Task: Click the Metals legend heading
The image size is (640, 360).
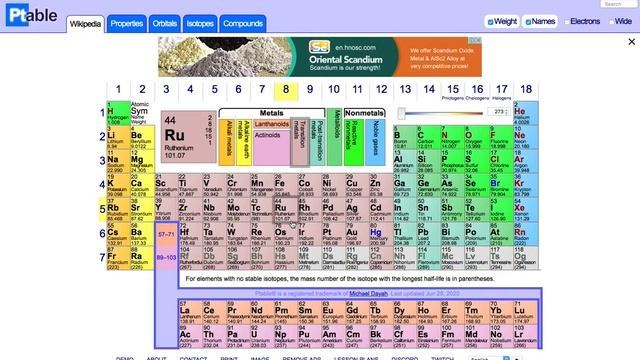Action: point(271,113)
